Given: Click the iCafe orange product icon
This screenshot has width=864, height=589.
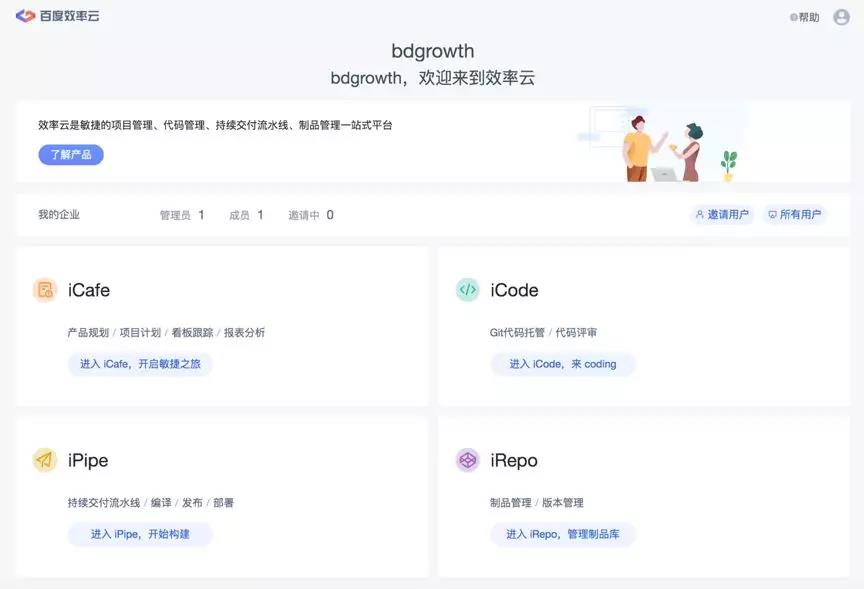Looking at the screenshot, I should (45, 290).
